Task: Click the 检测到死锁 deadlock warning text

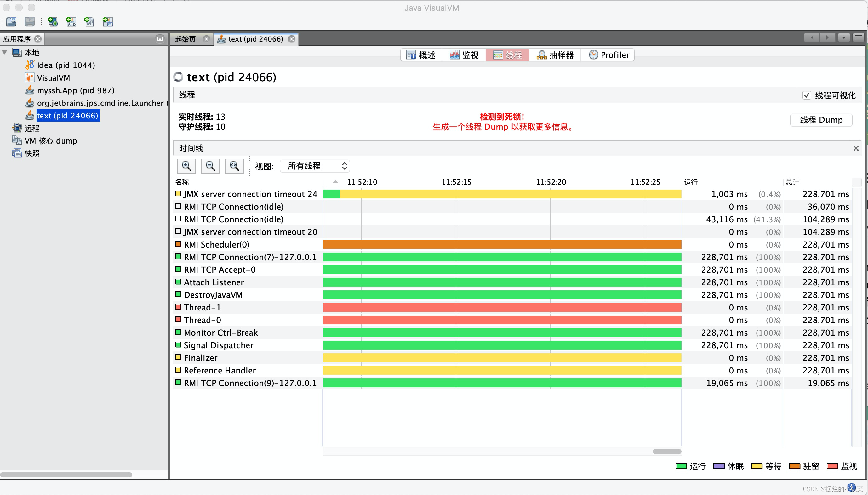Action: click(x=502, y=117)
